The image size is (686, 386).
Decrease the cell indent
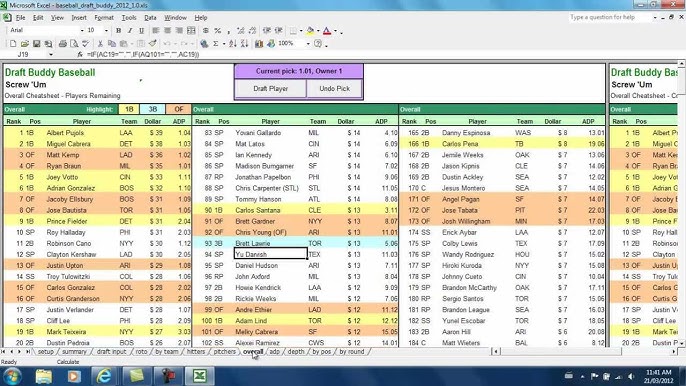pyautogui.click(x=267, y=30)
